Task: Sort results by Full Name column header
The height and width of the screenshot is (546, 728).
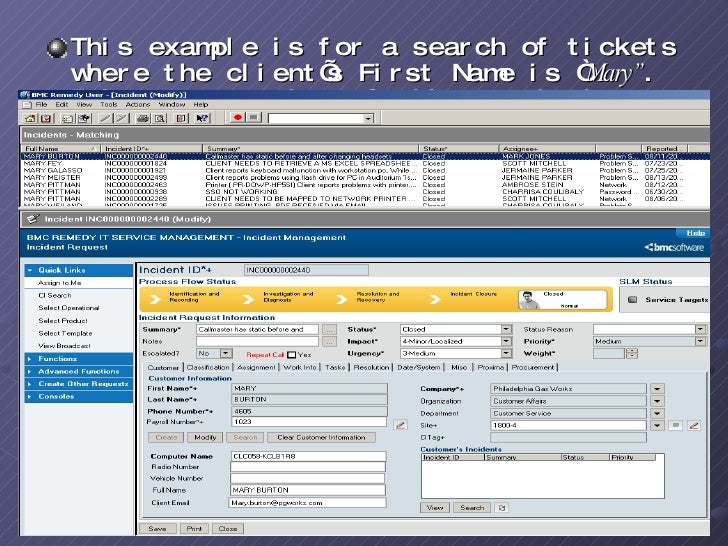Action: [60, 149]
